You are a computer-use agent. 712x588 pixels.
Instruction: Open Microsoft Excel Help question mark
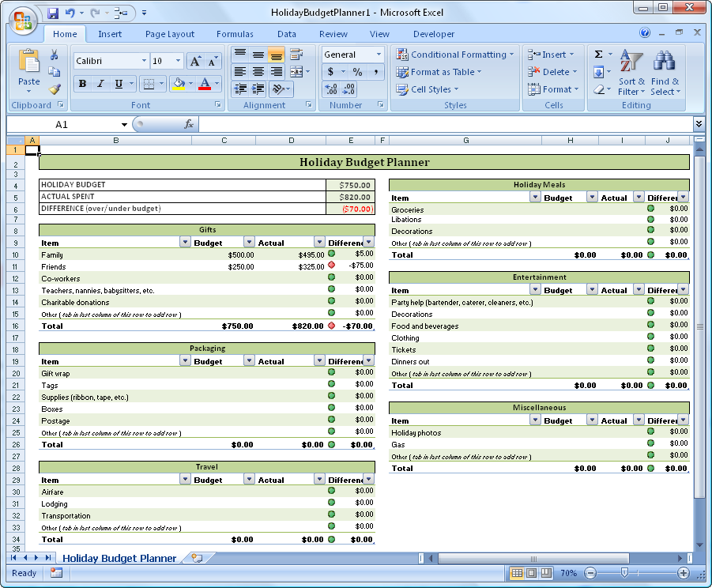(645, 32)
